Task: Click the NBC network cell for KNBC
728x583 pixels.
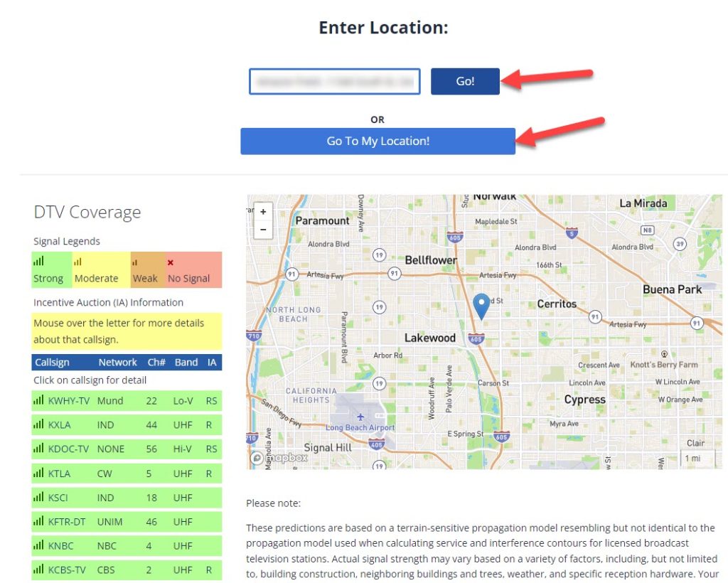Action: point(107,546)
